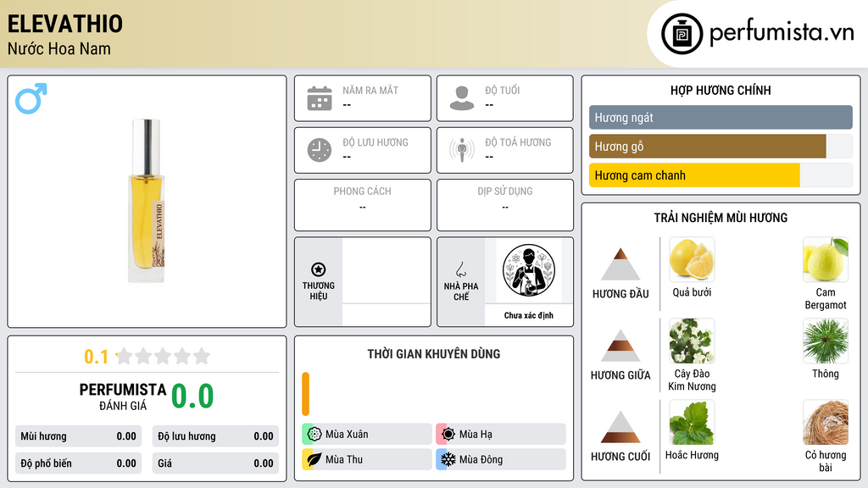The height and width of the screenshot is (488, 868).
Task: Click the five-star rating row
Action: tap(163, 356)
